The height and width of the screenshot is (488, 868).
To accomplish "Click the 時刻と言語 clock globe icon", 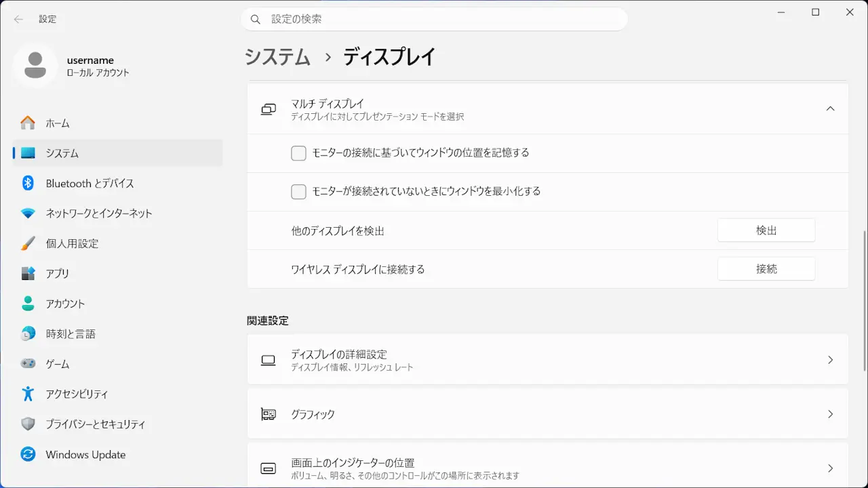I will tap(28, 333).
